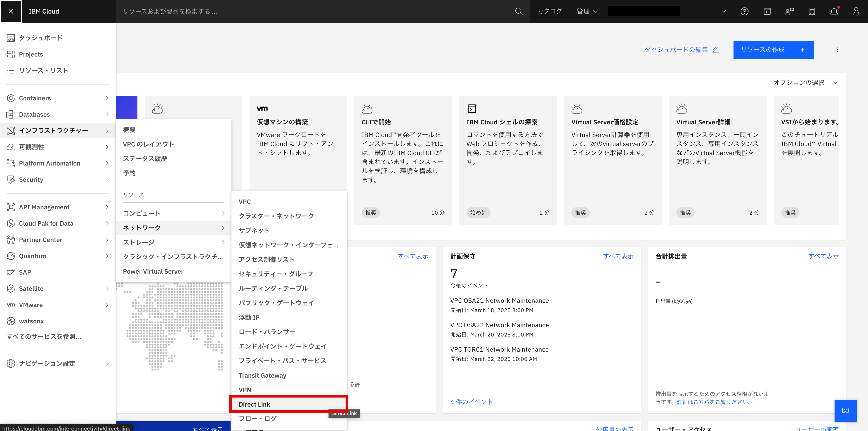This screenshot has height=431, width=868.
Task: Select the Security sidebar icon
Action: (11, 179)
